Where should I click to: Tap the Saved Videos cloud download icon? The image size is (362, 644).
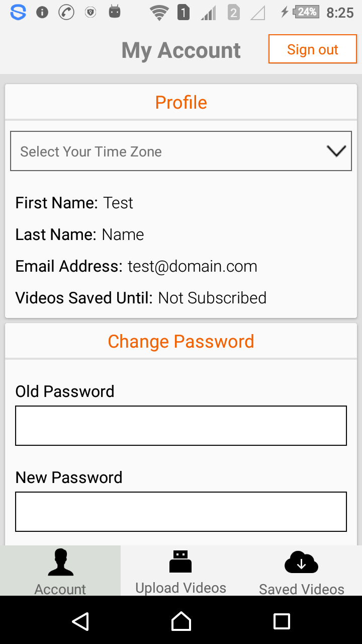coord(301,562)
